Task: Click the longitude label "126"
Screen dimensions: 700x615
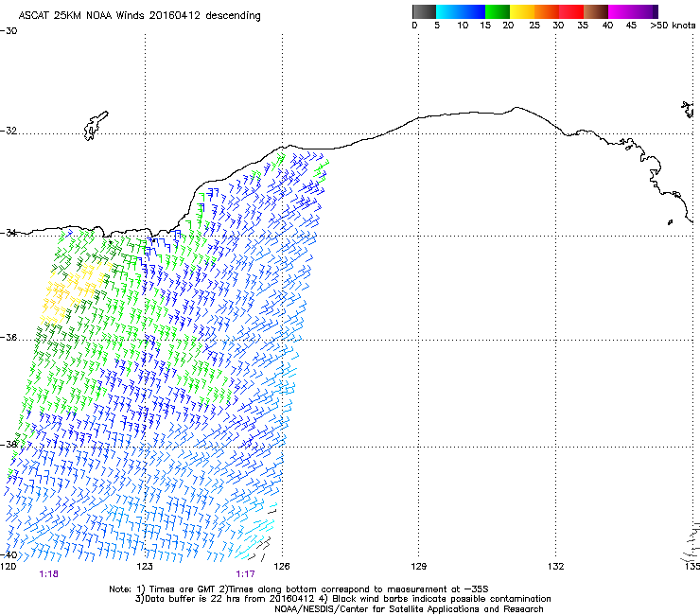Action: (x=282, y=567)
